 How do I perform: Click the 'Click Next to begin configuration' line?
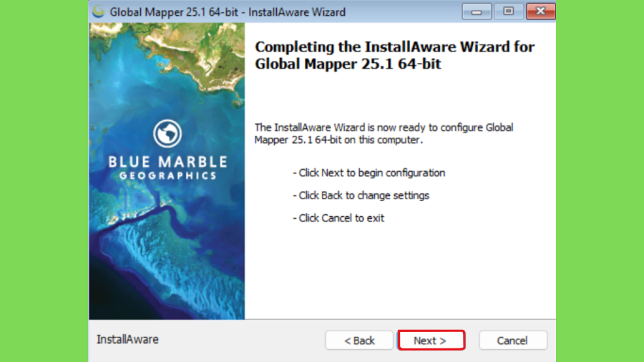click(369, 173)
